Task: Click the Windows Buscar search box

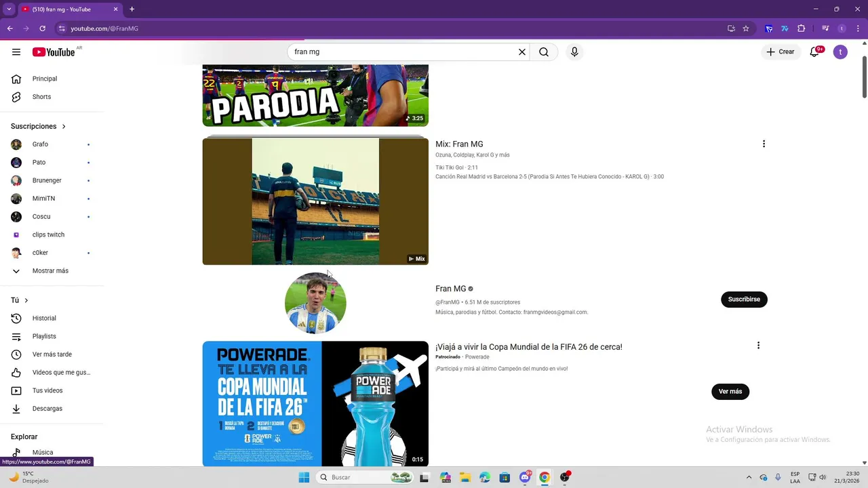Action: point(365,477)
